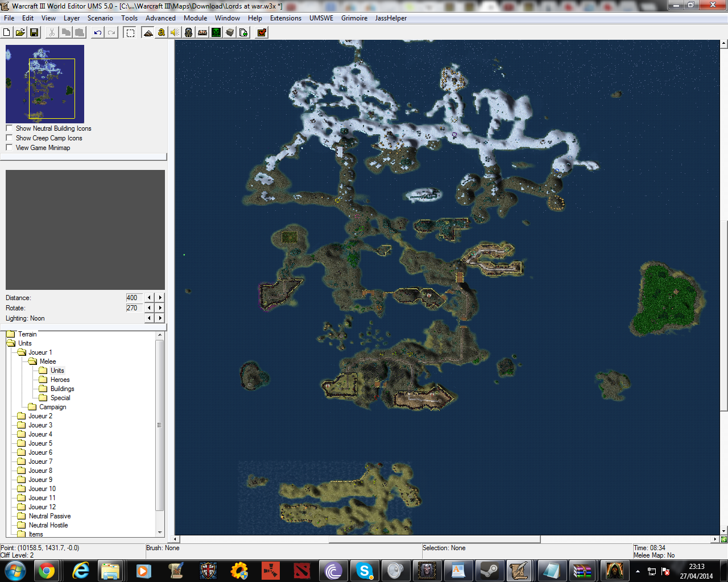Select the Terrain folder in tree
This screenshot has width=728, height=582.
coord(27,334)
